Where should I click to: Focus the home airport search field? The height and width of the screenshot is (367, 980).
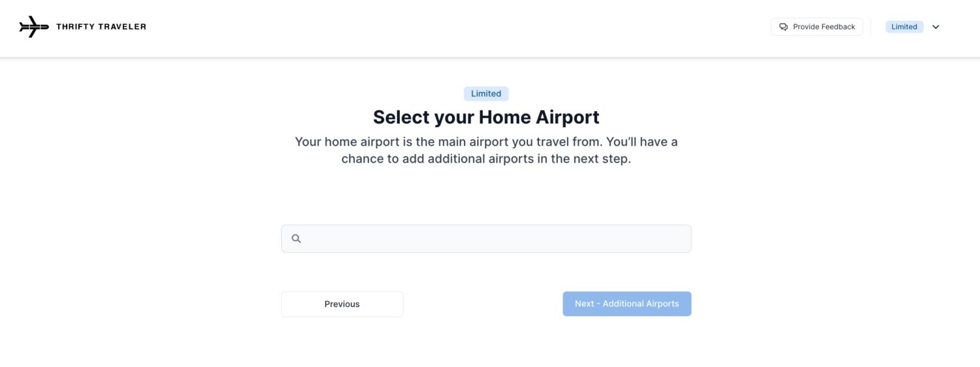click(x=486, y=239)
